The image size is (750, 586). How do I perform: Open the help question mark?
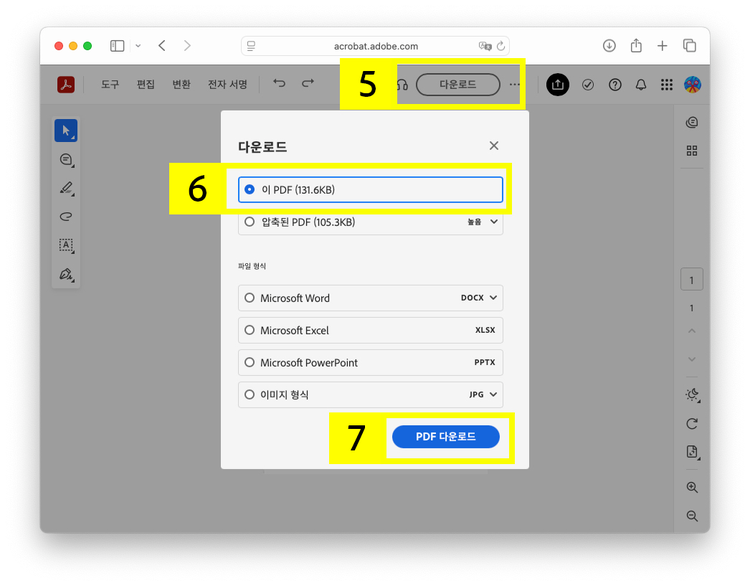coord(615,85)
